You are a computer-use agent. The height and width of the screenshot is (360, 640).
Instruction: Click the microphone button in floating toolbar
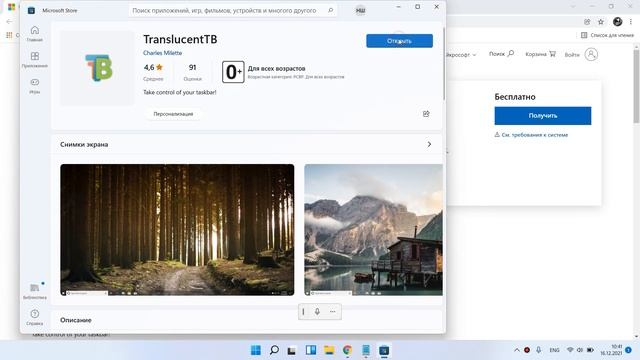click(x=317, y=312)
